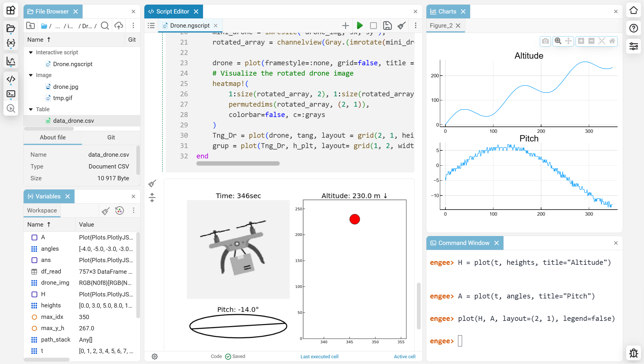Switch to the Git file tab
The width and height of the screenshot is (644, 364).
[x=111, y=137]
